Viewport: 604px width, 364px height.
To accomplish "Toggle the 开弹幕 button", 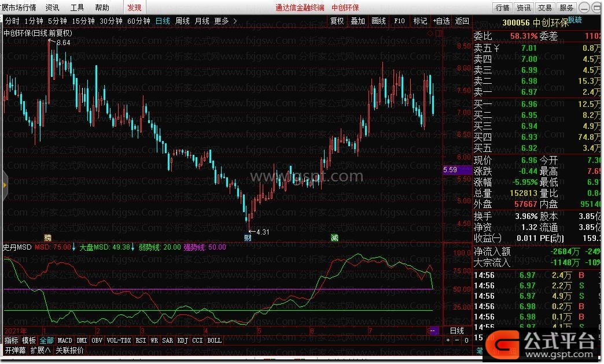I will click(16, 350).
